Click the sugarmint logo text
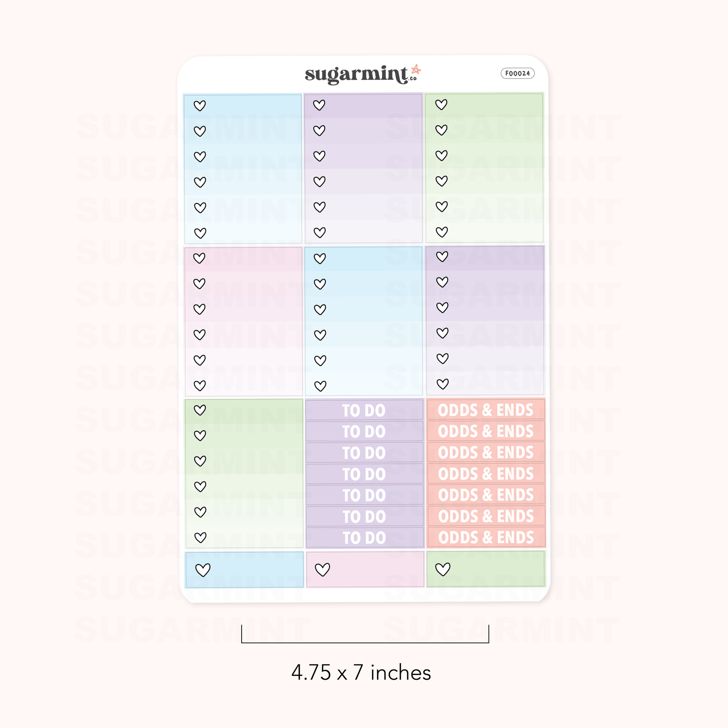Image resolution: width=728 pixels, height=728 pixels. click(356, 74)
